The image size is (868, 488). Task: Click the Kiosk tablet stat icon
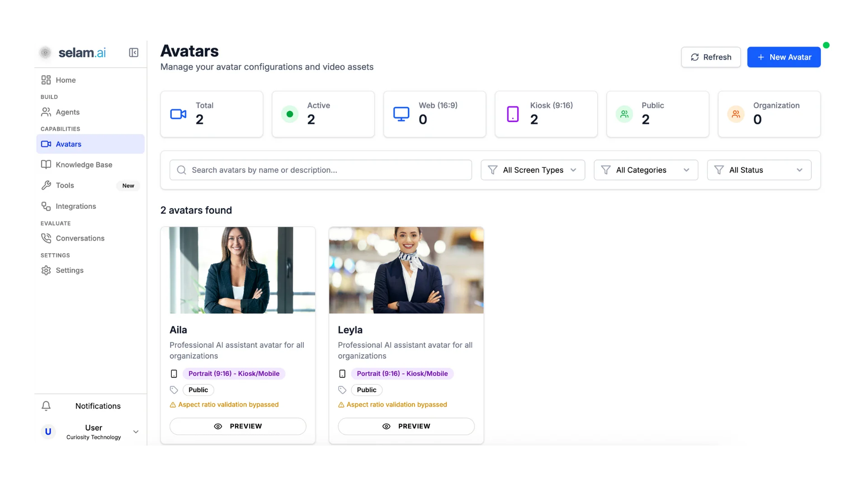(513, 114)
